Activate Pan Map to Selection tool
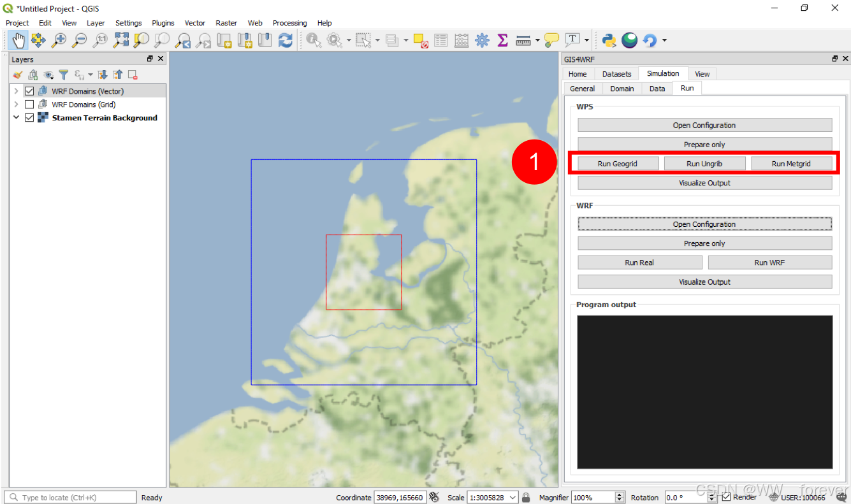The width and height of the screenshot is (851, 504). click(x=38, y=40)
